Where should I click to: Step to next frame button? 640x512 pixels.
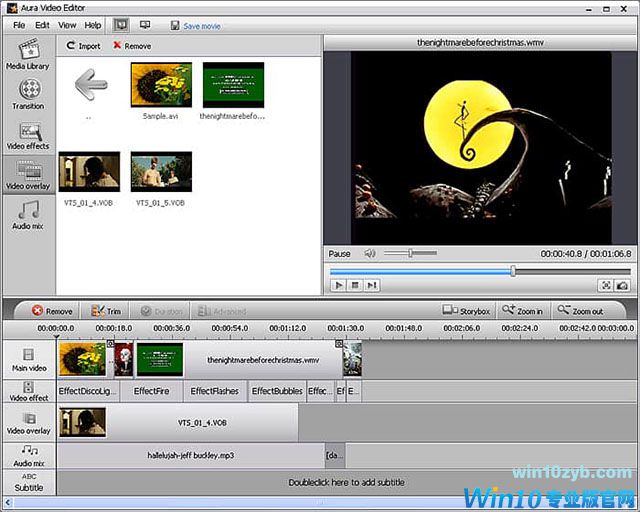coord(371,285)
